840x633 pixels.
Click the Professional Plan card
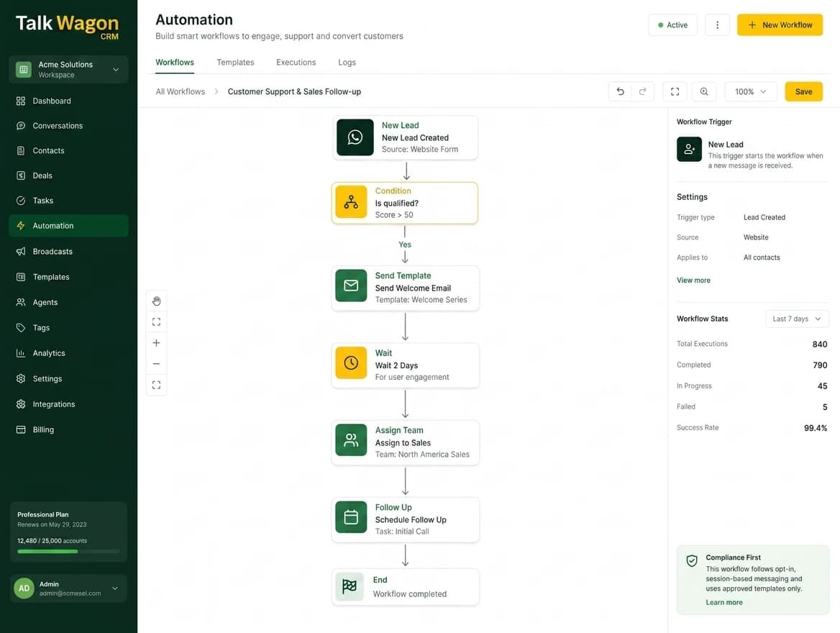(x=68, y=532)
